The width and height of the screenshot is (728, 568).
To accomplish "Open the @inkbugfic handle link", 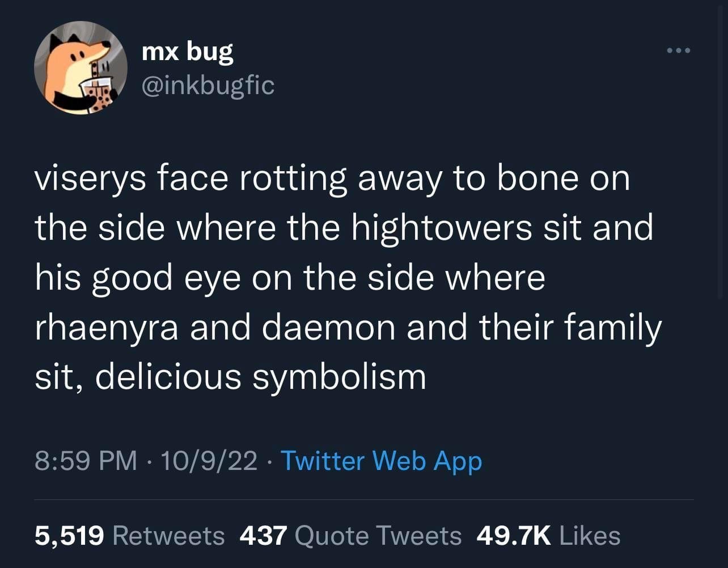I will point(207,86).
